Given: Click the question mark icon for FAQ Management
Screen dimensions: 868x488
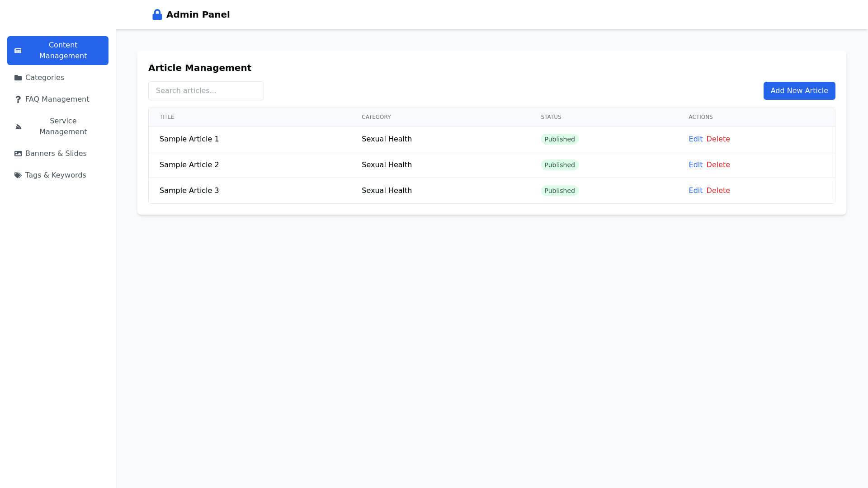Looking at the screenshot, I should (18, 99).
